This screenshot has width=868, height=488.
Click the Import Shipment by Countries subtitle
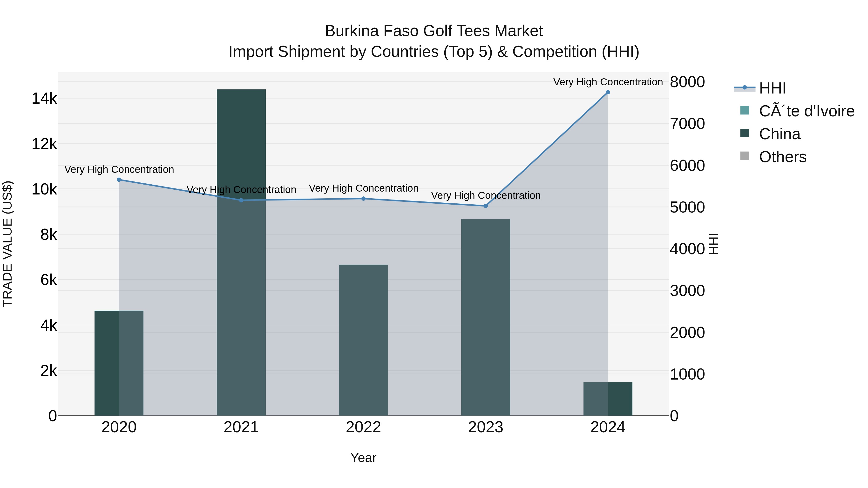click(x=434, y=52)
